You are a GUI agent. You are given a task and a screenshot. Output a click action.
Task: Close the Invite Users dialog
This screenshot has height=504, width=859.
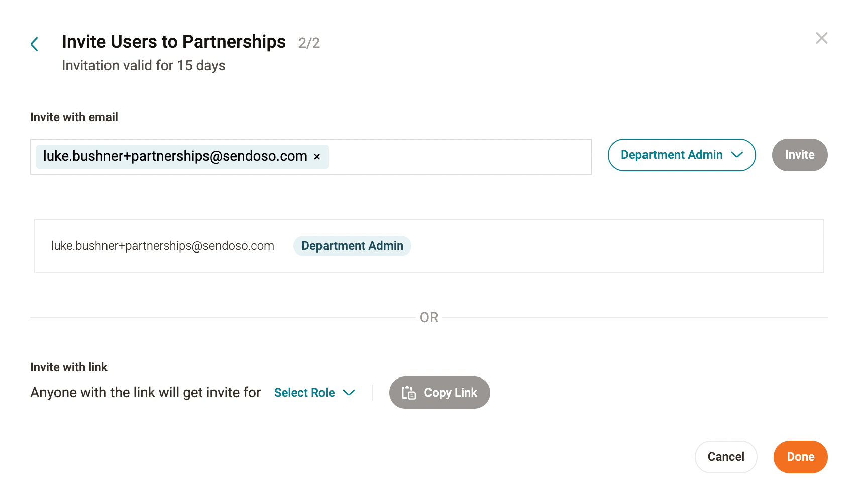pyautogui.click(x=821, y=38)
